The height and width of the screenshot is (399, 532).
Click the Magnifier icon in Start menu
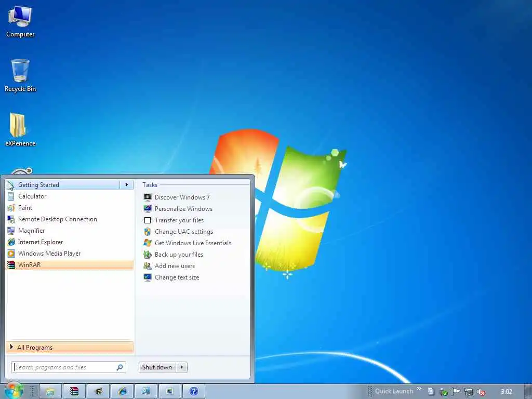11,231
